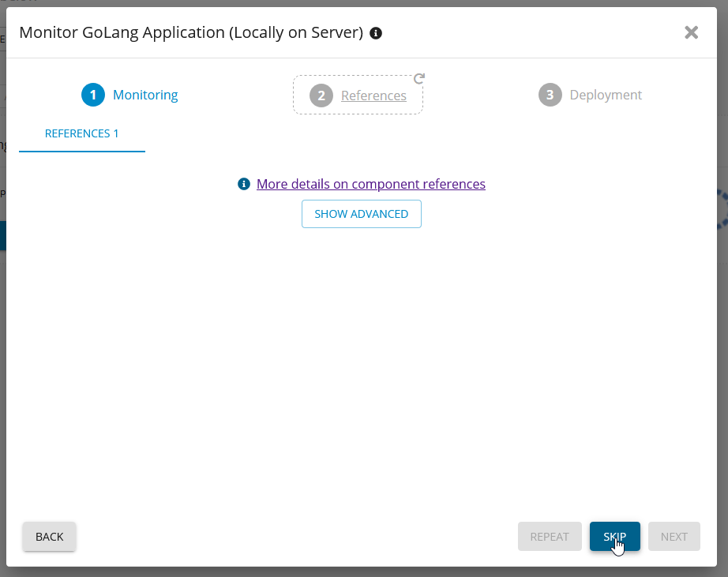728x577 pixels.
Task: Click the refresh icon on the References step
Action: (x=419, y=78)
